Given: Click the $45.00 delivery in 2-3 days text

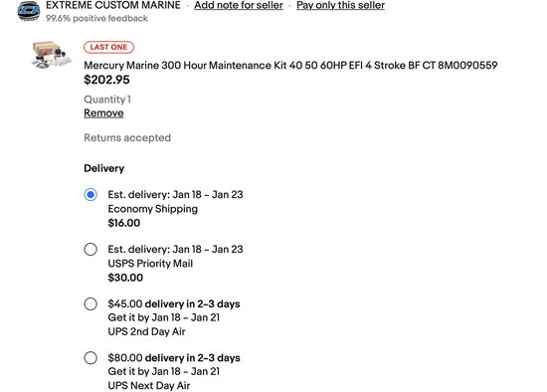Looking at the screenshot, I should click(x=174, y=303).
